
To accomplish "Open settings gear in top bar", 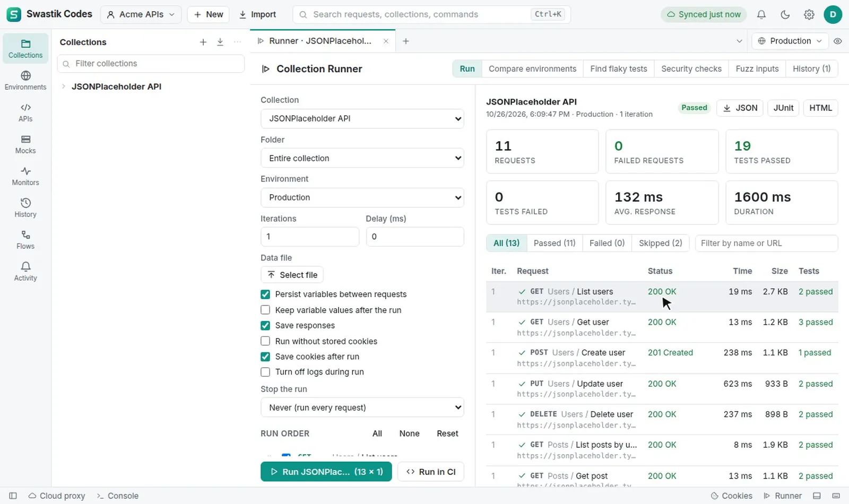I will click(x=809, y=14).
